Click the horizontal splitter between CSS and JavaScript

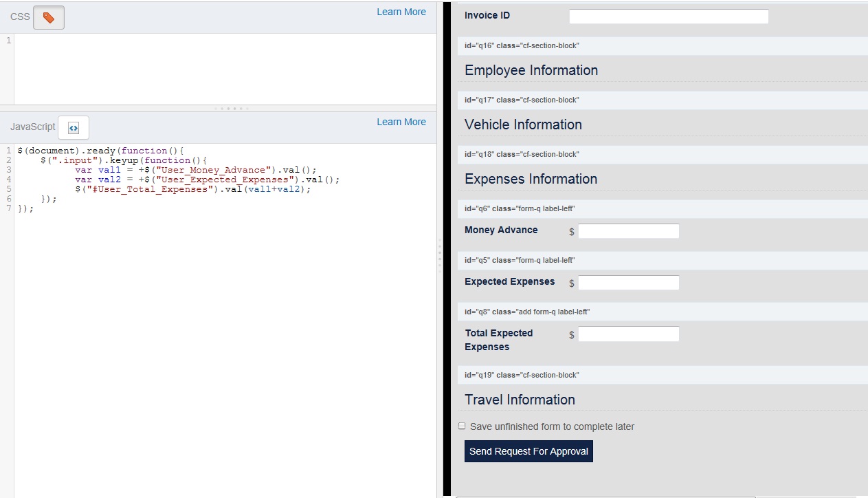(232, 109)
